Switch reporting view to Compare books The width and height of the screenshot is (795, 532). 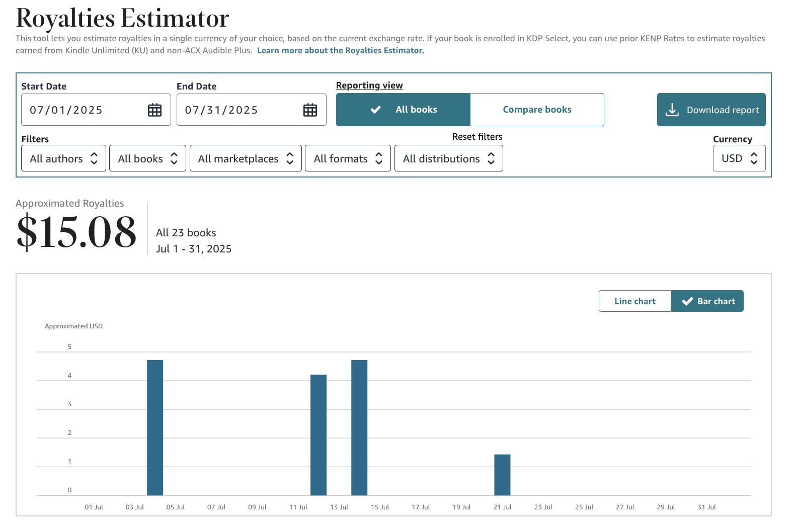point(537,110)
